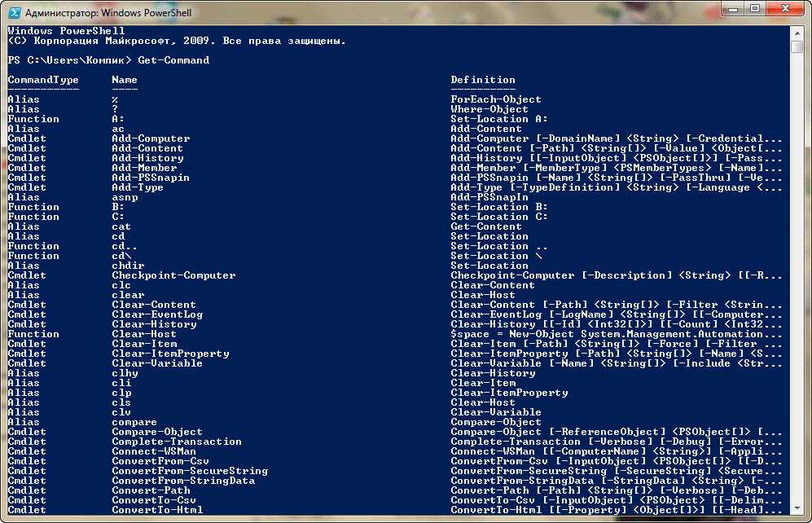Minimize the PowerShell window
This screenshot has width=812, height=523.
(x=728, y=11)
